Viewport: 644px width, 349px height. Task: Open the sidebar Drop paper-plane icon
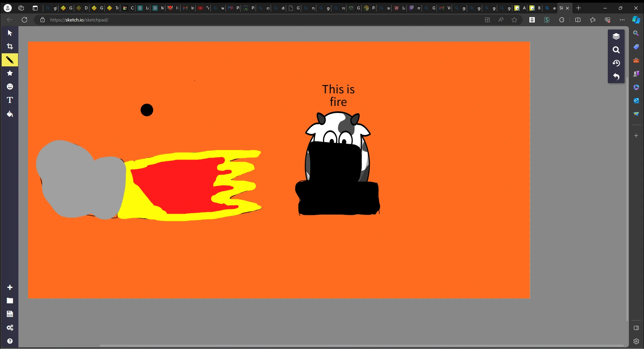[x=636, y=114]
